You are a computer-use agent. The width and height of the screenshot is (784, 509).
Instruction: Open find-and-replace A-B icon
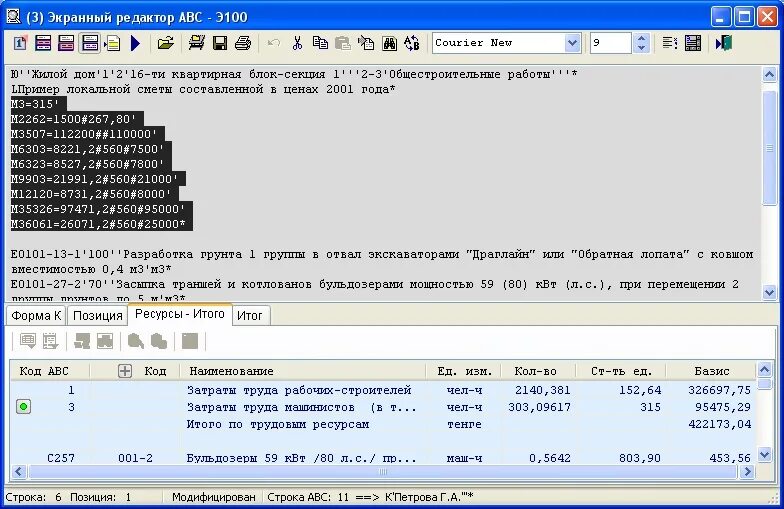412,43
